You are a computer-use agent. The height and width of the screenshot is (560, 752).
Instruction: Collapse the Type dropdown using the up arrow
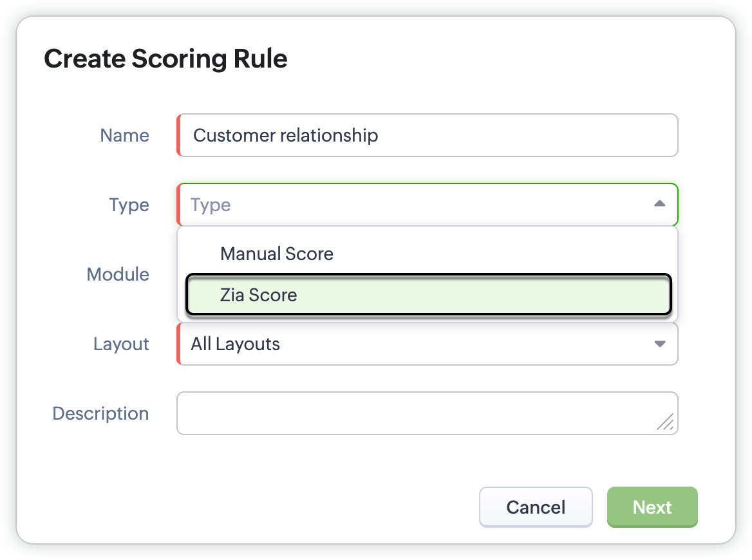659,204
